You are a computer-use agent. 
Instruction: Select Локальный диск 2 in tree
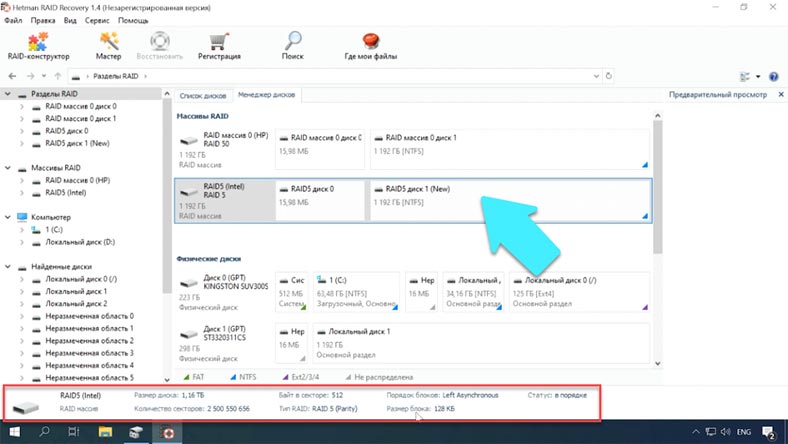click(76, 304)
